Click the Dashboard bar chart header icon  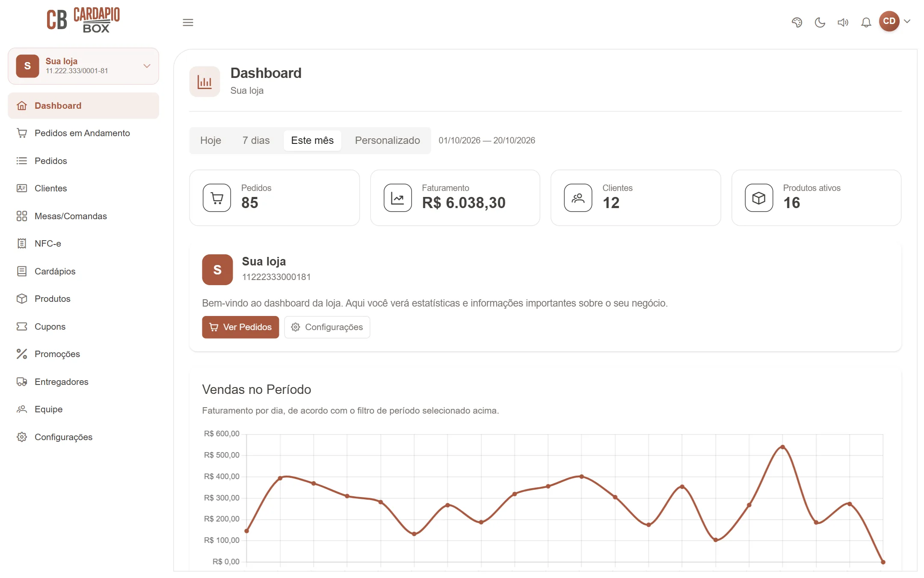coord(204,81)
